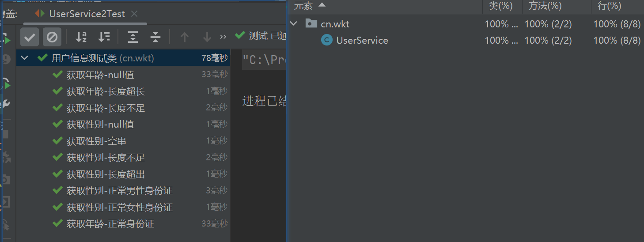Collapse the cn.wkt package in coverage
The width and height of the screenshot is (644, 242).
click(x=294, y=24)
